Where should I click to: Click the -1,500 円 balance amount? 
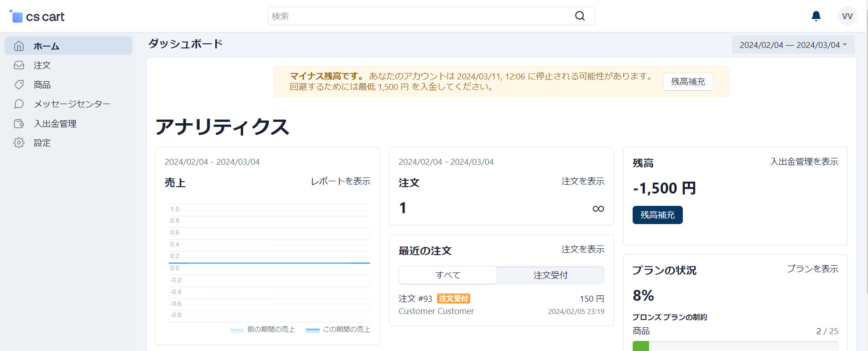pyautogui.click(x=664, y=188)
